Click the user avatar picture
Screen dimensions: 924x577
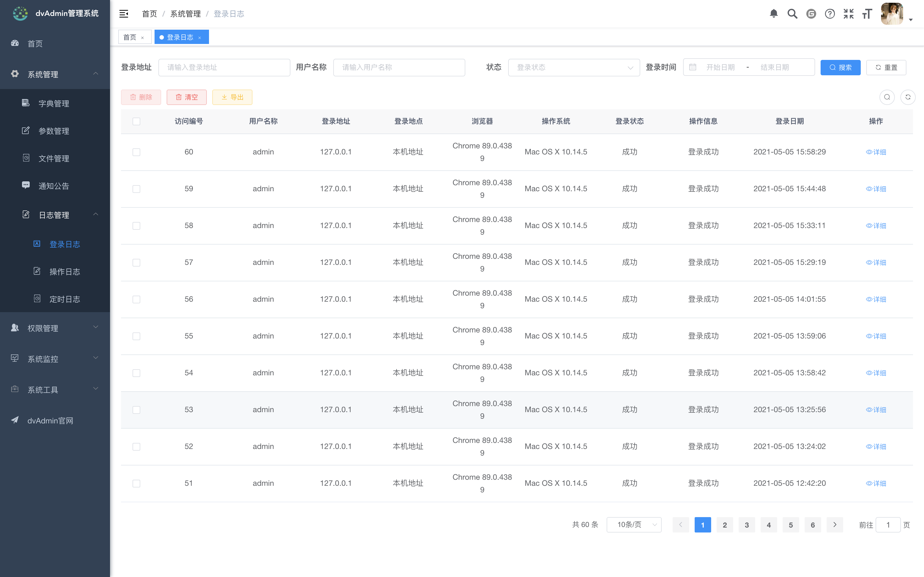(892, 13)
